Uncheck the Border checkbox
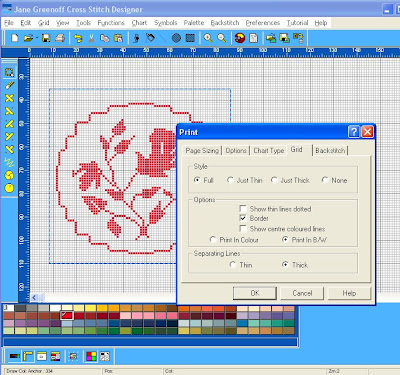The image size is (400, 375). pos(243,218)
